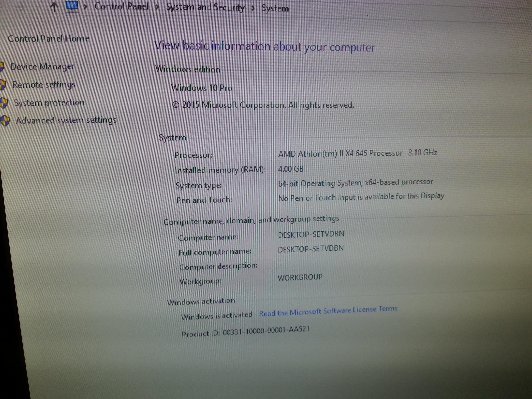This screenshot has height=399, width=532.
Task: Read the Microsoft Software License Terms
Action: coord(328,311)
